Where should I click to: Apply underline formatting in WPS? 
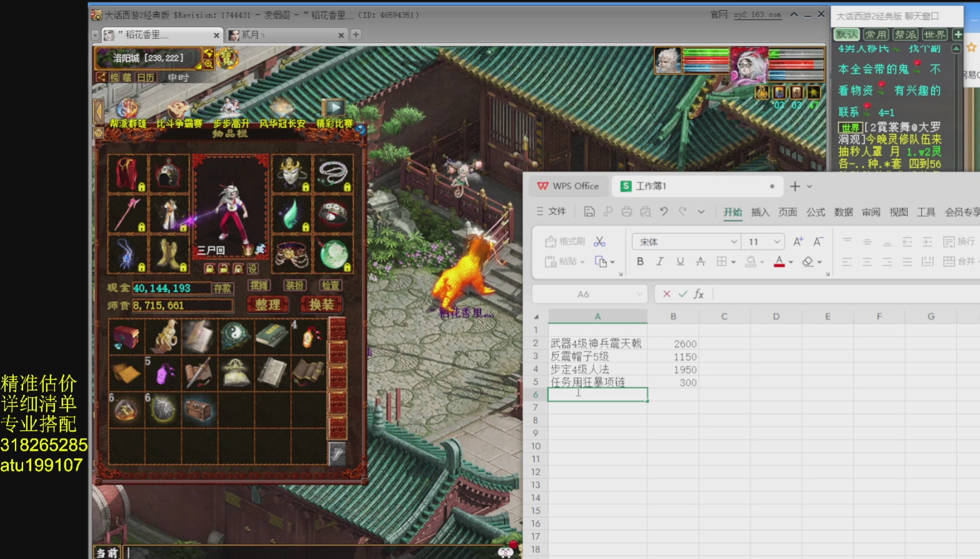(x=680, y=261)
